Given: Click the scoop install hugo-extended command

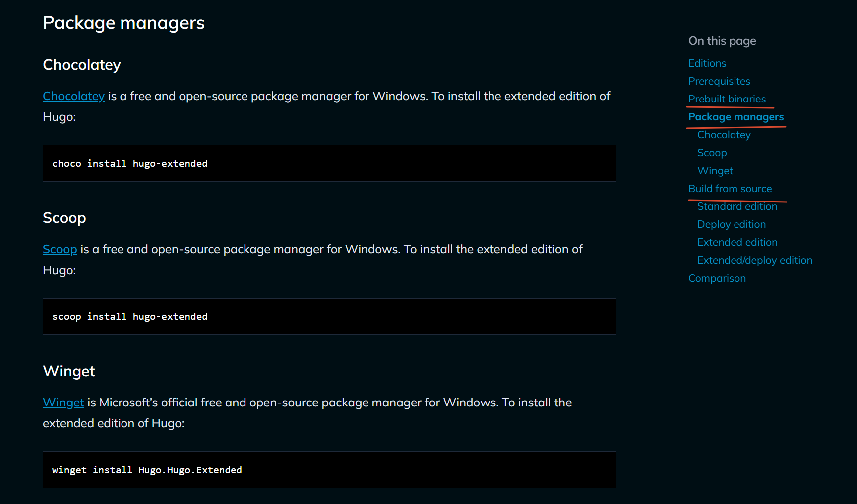Looking at the screenshot, I should coord(130,316).
